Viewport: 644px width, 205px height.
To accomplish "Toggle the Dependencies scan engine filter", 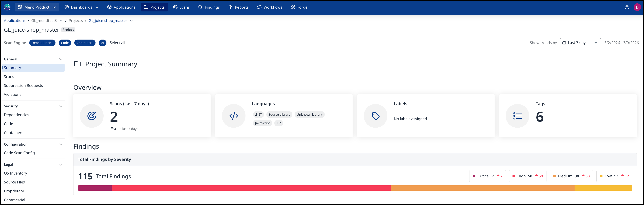I will (x=42, y=43).
